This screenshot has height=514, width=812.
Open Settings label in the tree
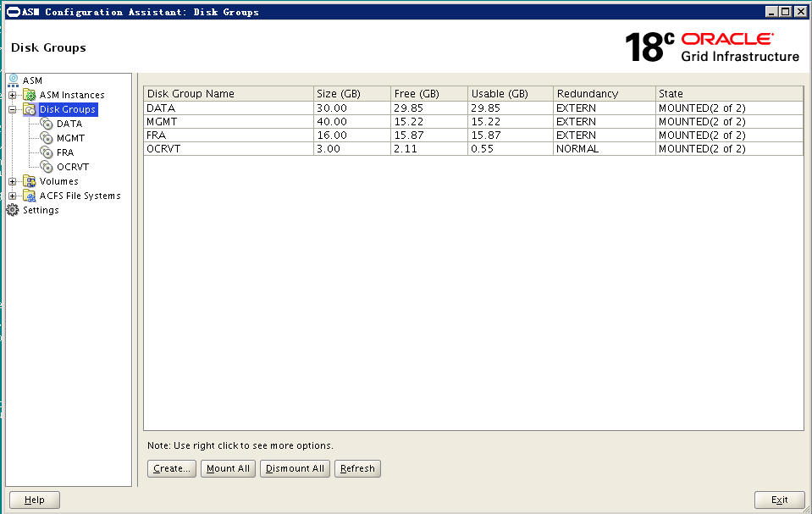click(41, 210)
